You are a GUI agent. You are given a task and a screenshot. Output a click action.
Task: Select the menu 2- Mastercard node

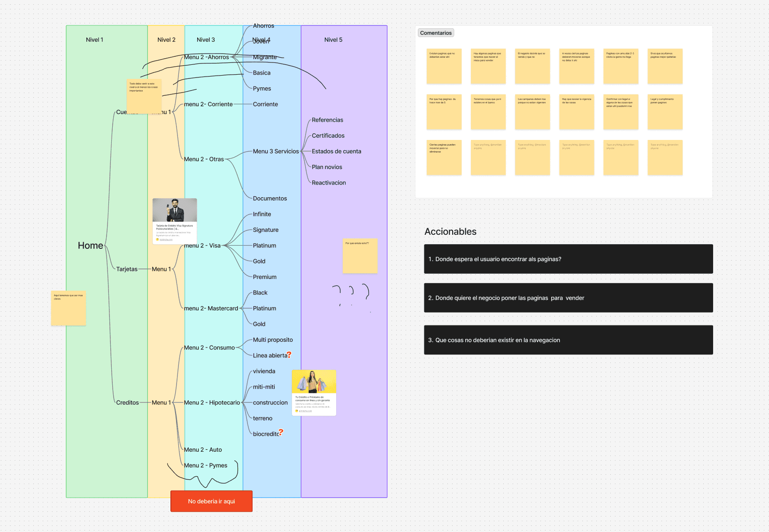coord(211,308)
